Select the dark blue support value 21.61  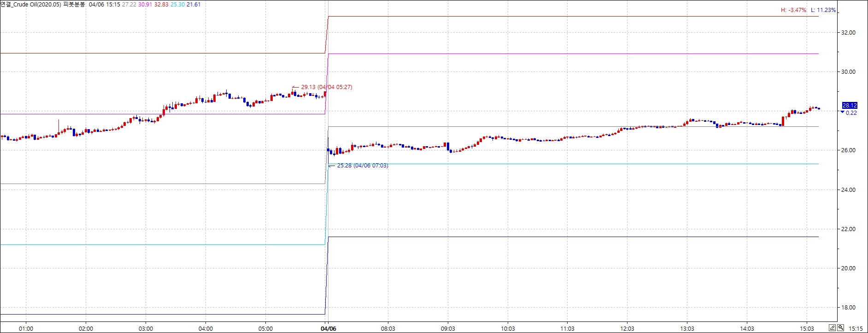[194, 5]
